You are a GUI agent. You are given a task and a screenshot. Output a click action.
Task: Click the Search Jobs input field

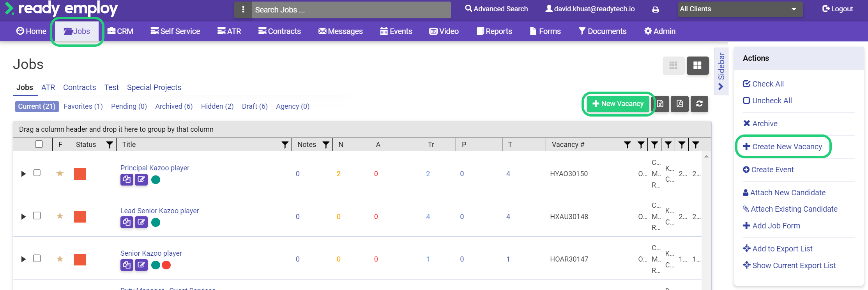pyautogui.click(x=351, y=10)
